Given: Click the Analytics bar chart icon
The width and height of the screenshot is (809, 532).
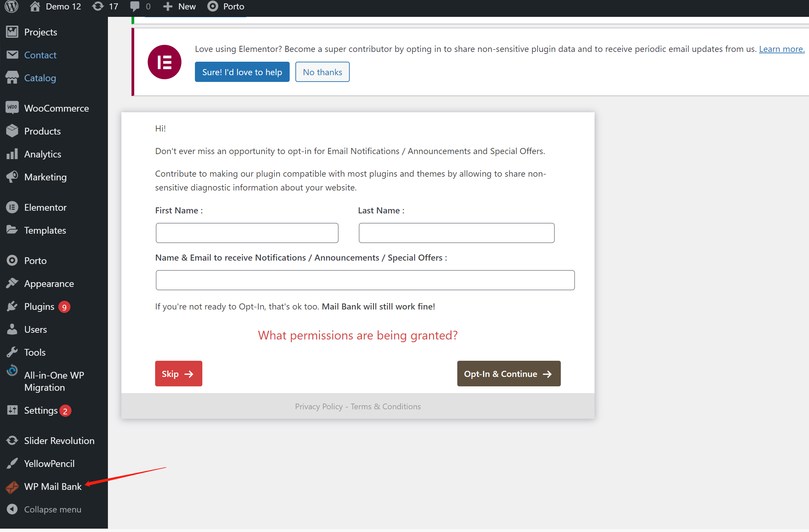Looking at the screenshot, I should [x=12, y=153].
